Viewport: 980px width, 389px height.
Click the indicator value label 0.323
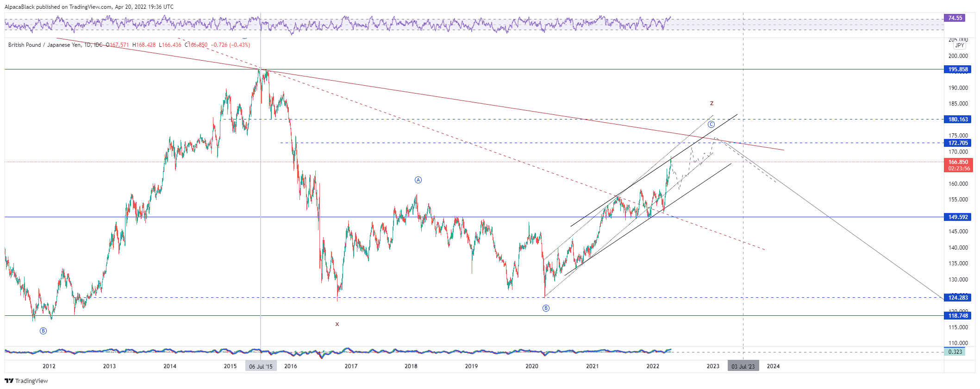click(955, 352)
